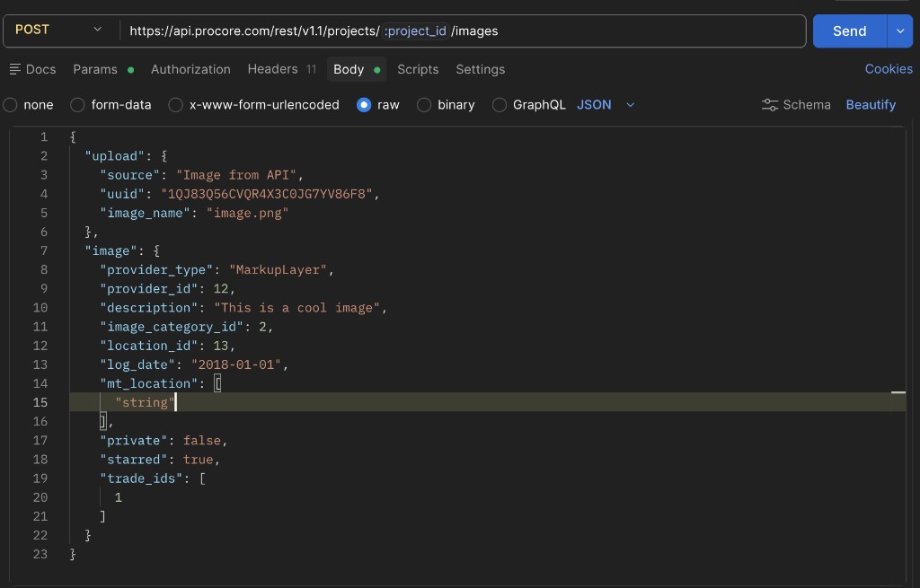Click the "upload" key on line 2
The width and height of the screenshot is (920, 588).
pyautogui.click(x=114, y=156)
